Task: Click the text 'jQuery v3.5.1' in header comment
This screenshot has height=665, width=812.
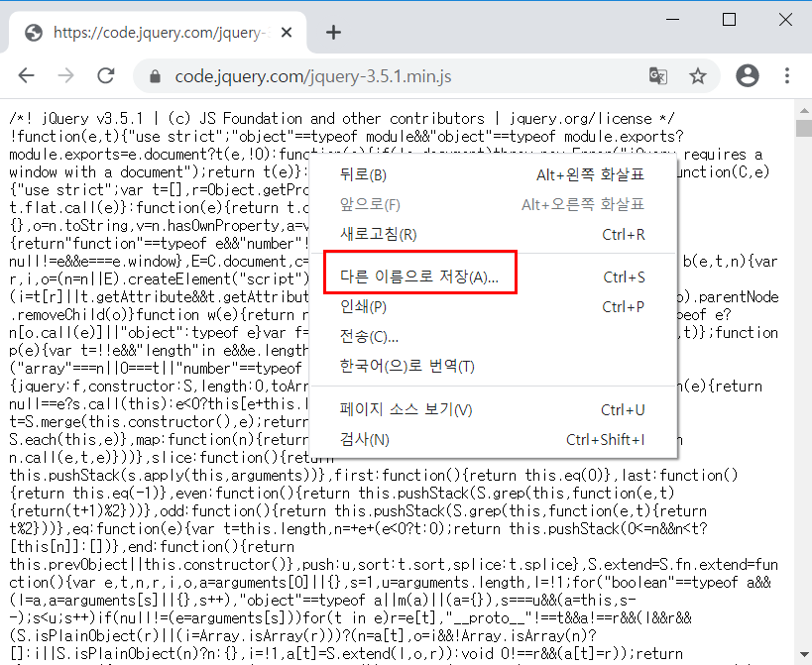Action: (x=92, y=119)
